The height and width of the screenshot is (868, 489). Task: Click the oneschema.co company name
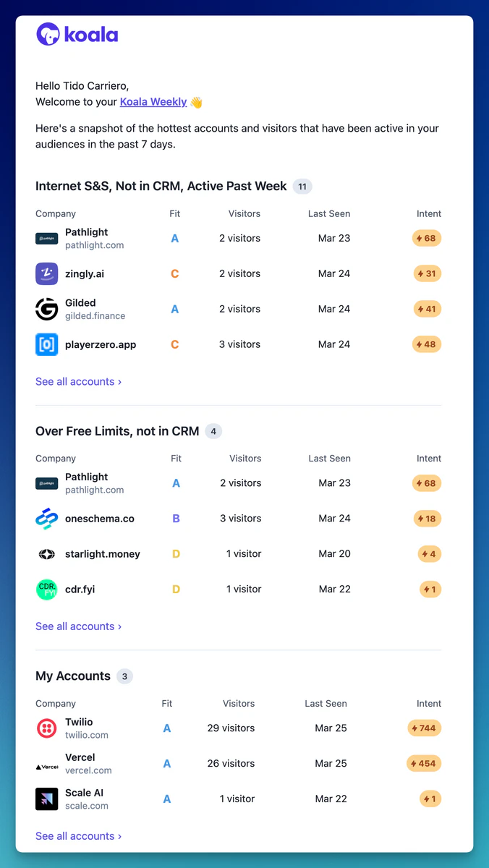pos(100,519)
